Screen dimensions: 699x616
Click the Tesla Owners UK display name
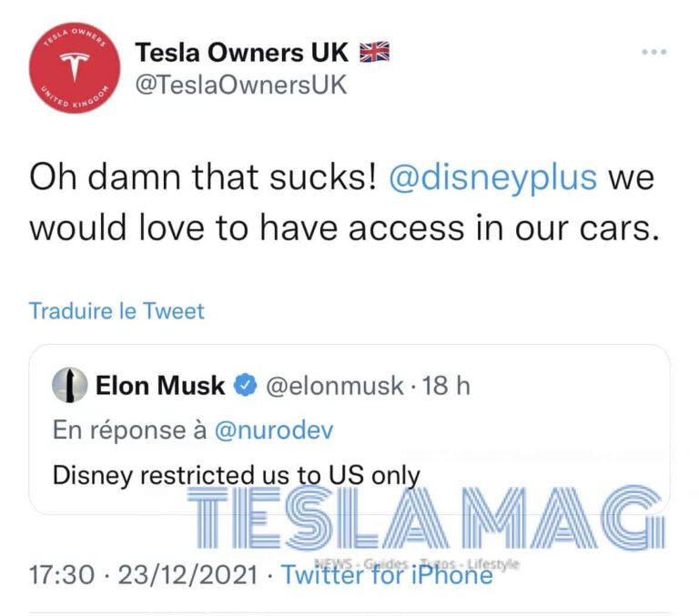pos(243,52)
